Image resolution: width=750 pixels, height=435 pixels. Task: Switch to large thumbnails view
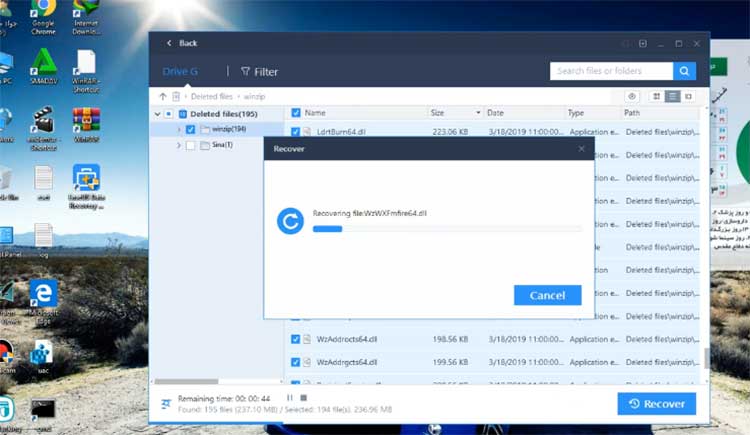[x=656, y=96]
